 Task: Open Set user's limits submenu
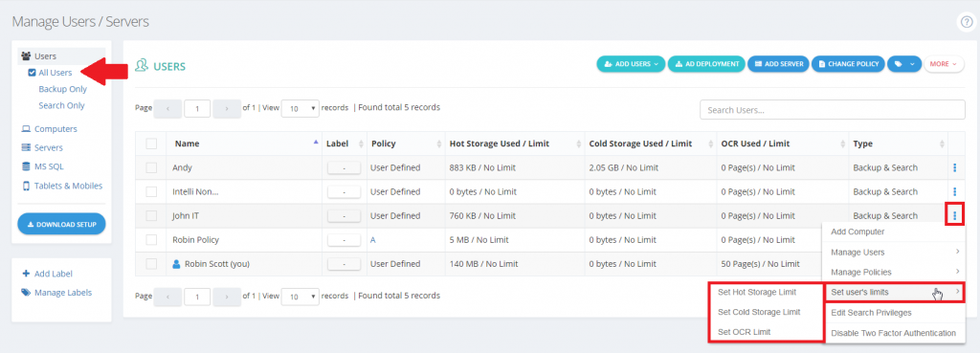(x=895, y=292)
